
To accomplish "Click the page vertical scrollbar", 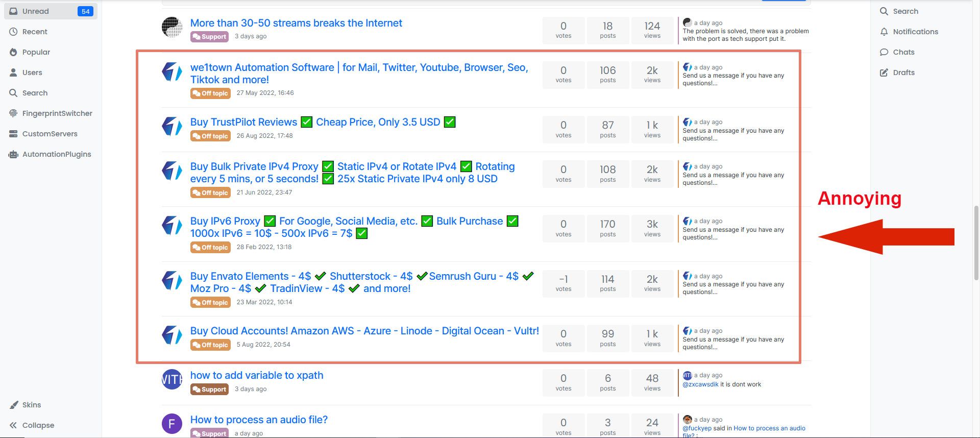I will point(976,242).
